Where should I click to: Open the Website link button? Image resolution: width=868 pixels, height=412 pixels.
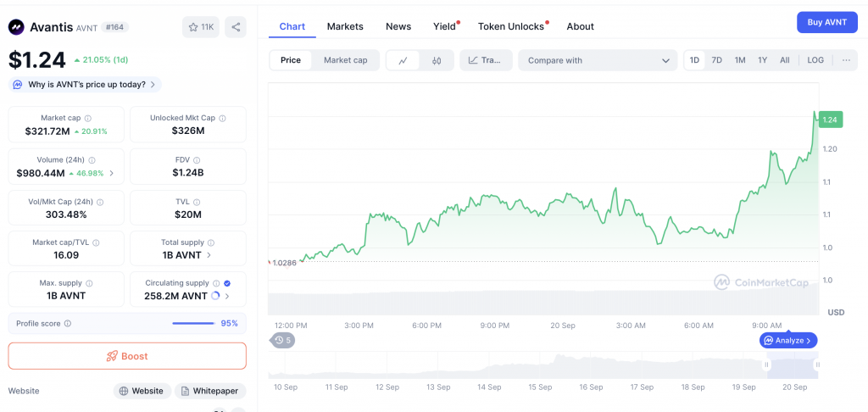click(x=142, y=391)
